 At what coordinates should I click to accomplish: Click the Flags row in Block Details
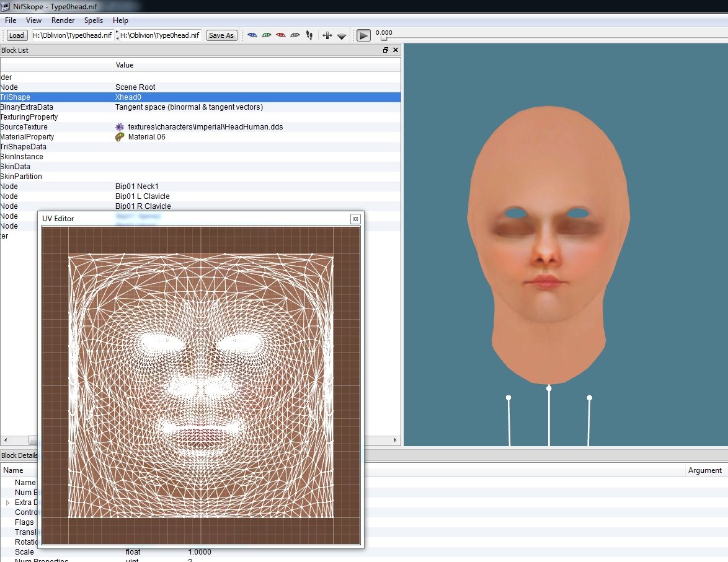24,522
